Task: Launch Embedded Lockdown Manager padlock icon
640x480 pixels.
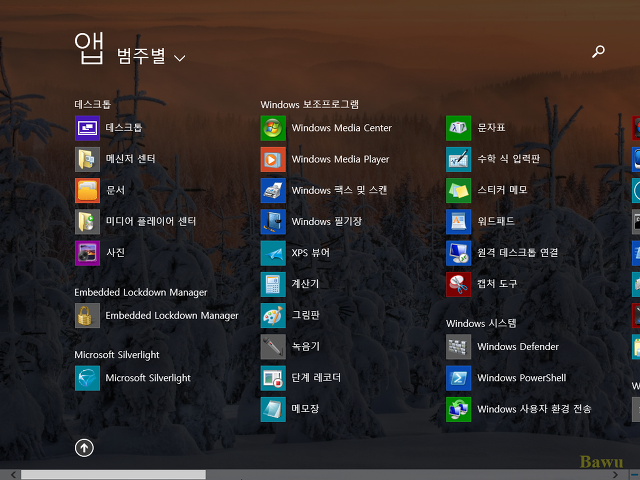Action: [87, 316]
